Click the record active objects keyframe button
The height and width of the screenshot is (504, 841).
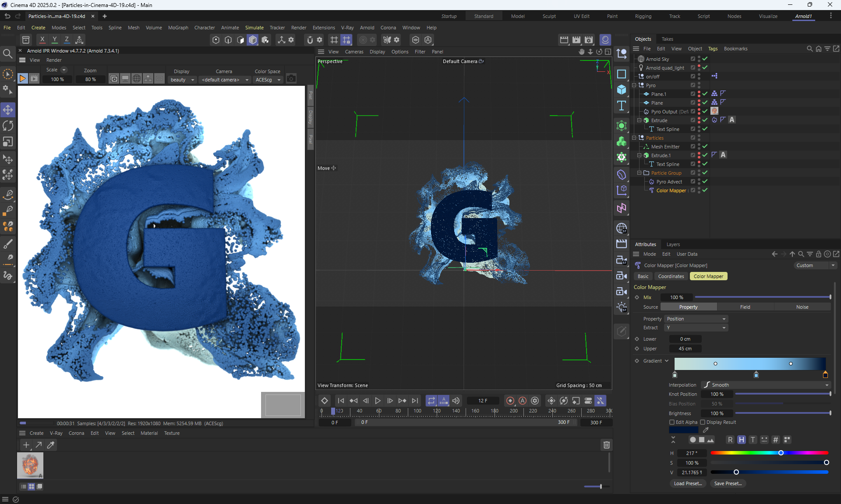click(x=510, y=401)
